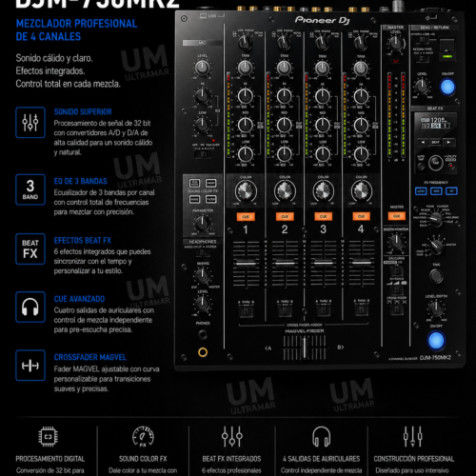The height and width of the screenshot is (476, 476).
Task: Click the Cue Avanzado headphones icon
Action: pos(30,307)
